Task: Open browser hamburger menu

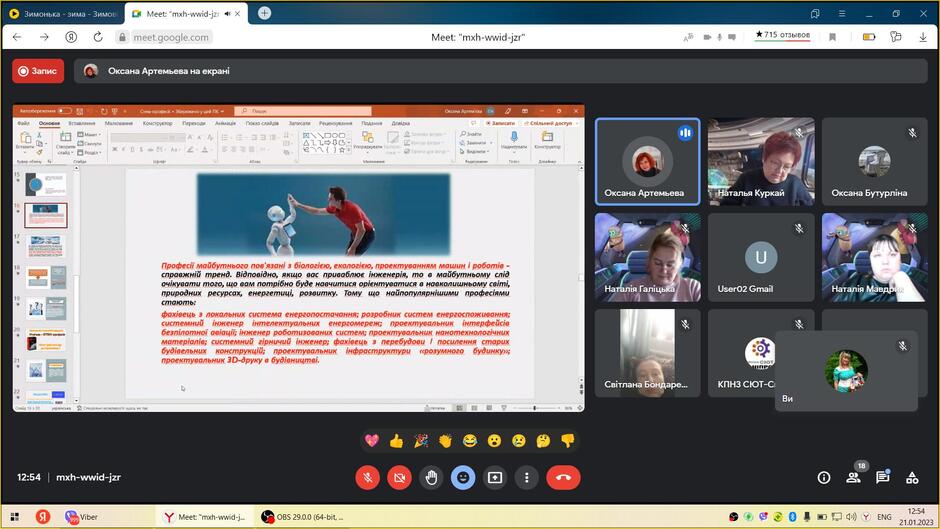Action: 842,13
